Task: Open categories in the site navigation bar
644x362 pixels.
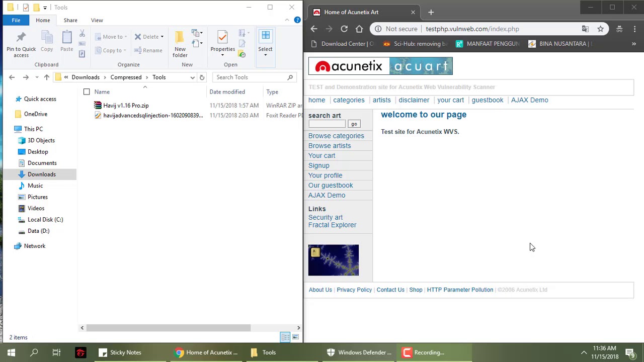Action: click(349, 100)
